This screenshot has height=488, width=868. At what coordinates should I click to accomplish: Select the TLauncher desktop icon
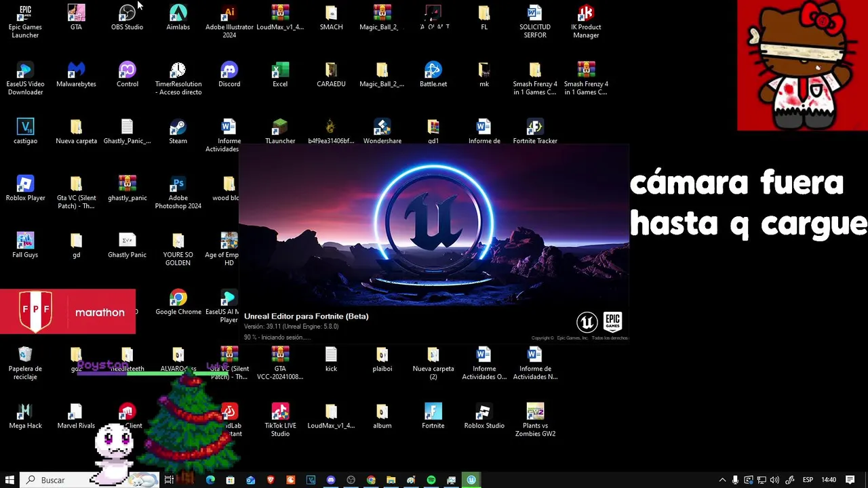[x=280, y=131]
